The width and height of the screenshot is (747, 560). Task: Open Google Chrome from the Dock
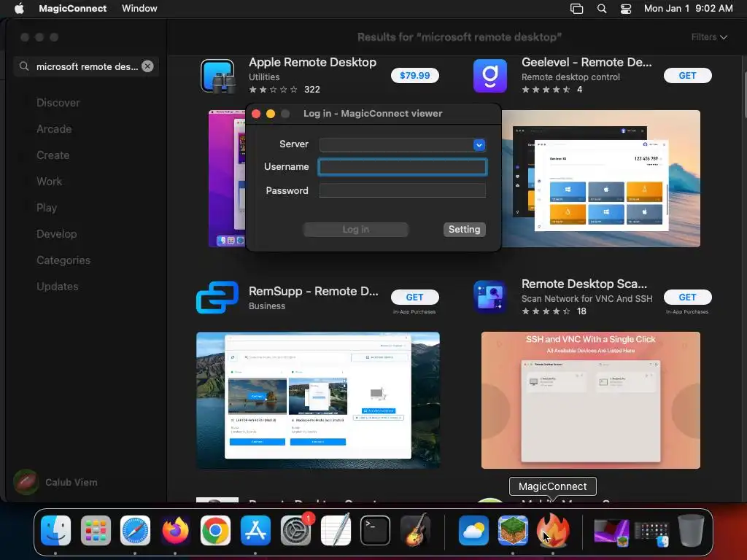pos(215,530)
